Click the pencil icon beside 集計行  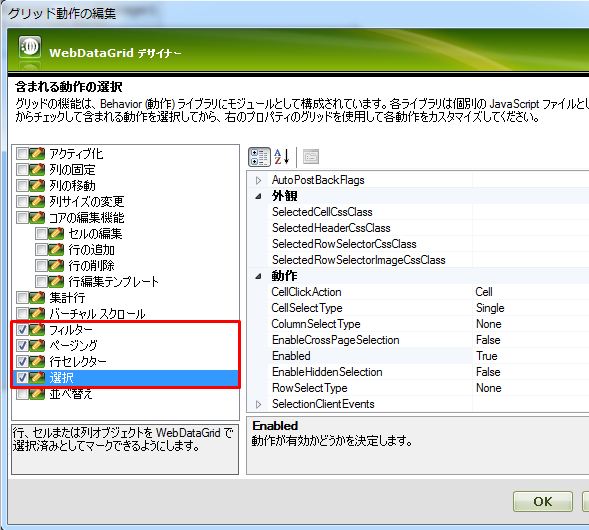(37, 297)
